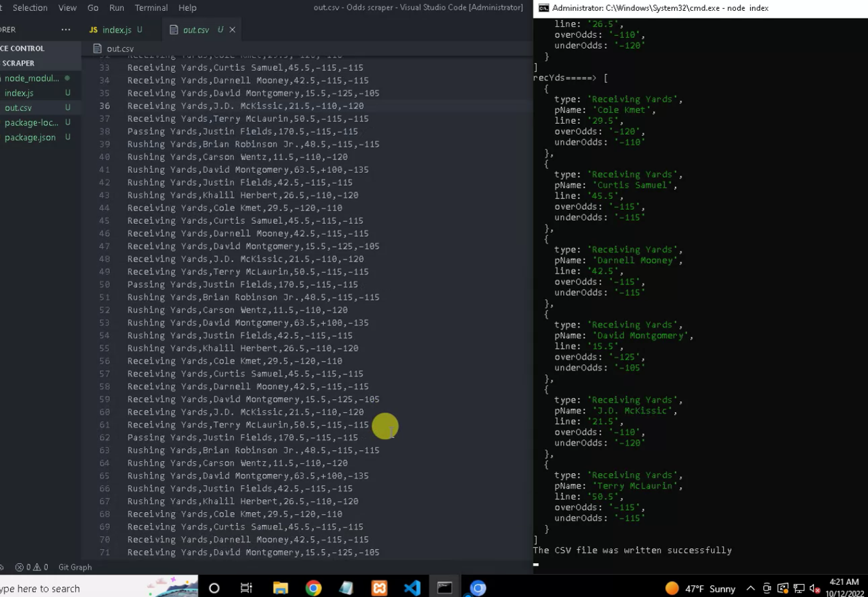Open the blue Chromium browser taskbar icon
868x597 pixels.
(478, 588)
